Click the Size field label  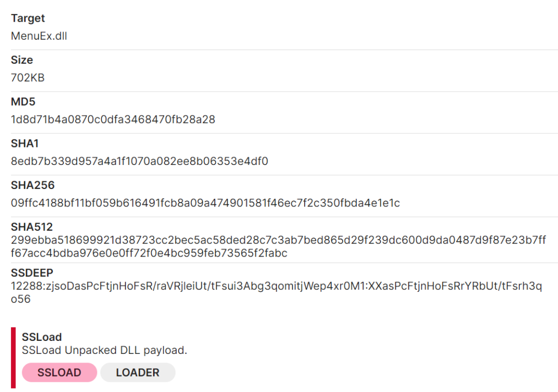click(22, 60)
